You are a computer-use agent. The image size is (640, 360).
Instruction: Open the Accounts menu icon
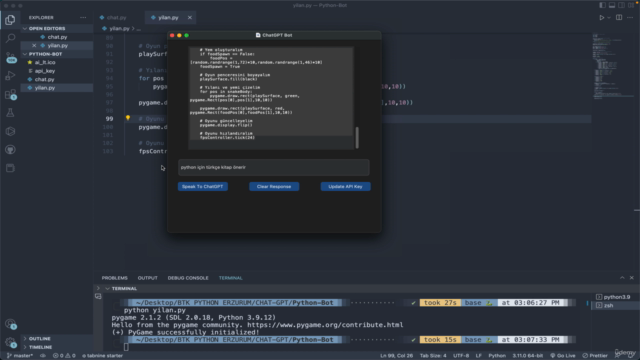10,324
